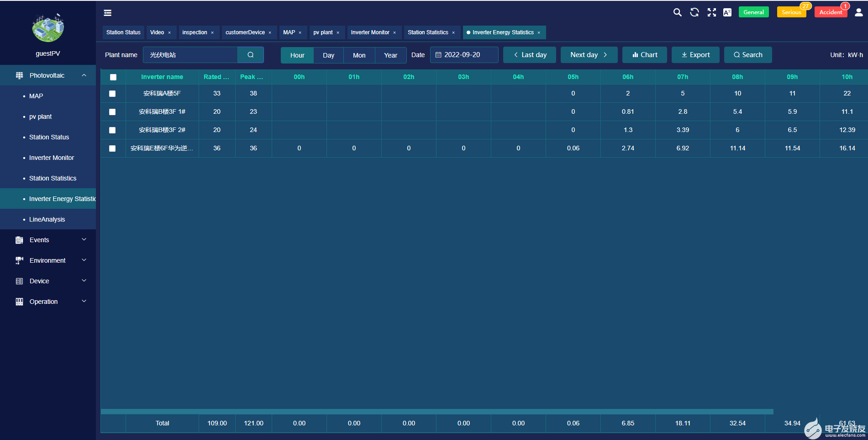Close the inspection tab
868x440 pixels.
click(x=212, y=33)
